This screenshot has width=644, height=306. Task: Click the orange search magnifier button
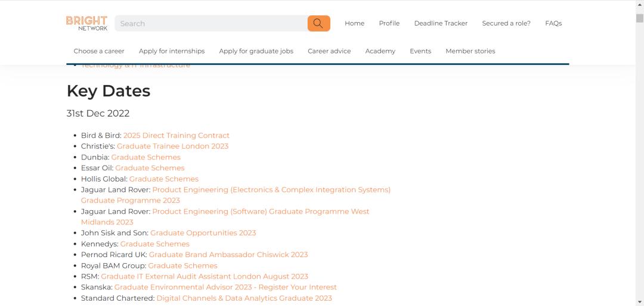click(318, 23)
